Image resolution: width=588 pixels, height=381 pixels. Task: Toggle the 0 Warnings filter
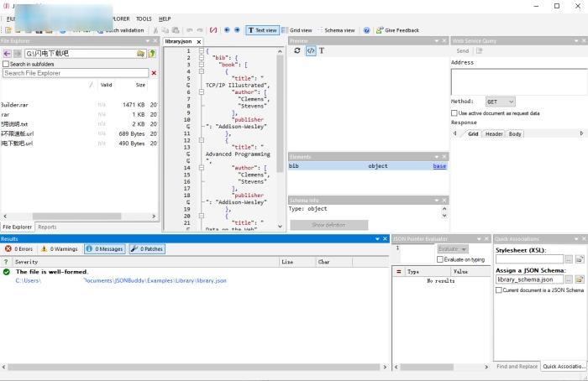(60, 248)
